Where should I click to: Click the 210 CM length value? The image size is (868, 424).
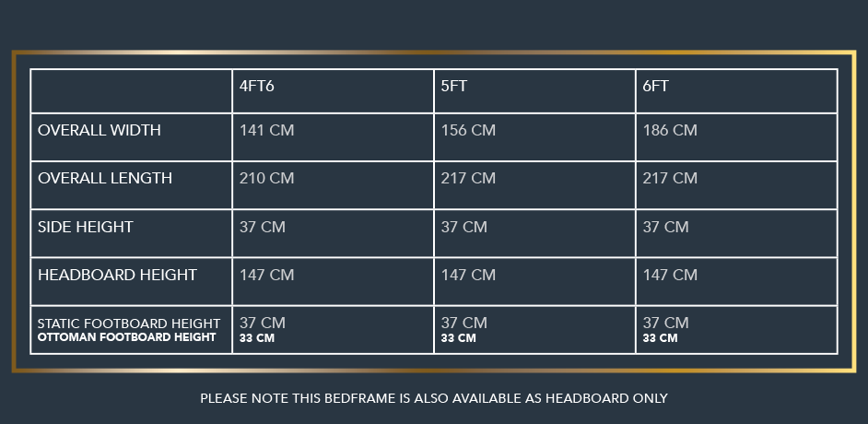(267, 178)
